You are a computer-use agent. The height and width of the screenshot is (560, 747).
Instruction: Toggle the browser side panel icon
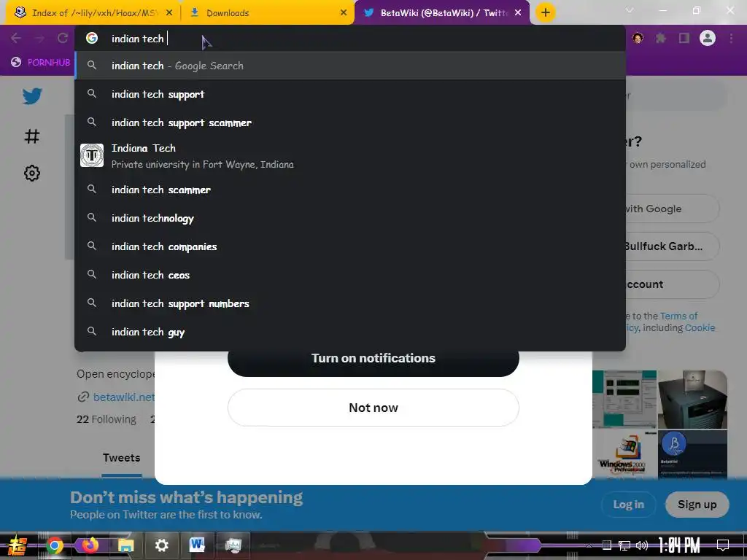[x=684, y=38]
